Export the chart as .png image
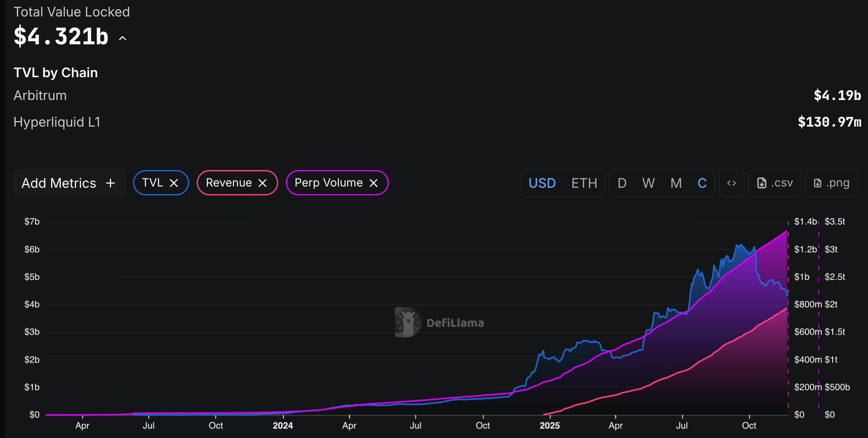Viewport: 868px width, 438px height. click(831, 183)
